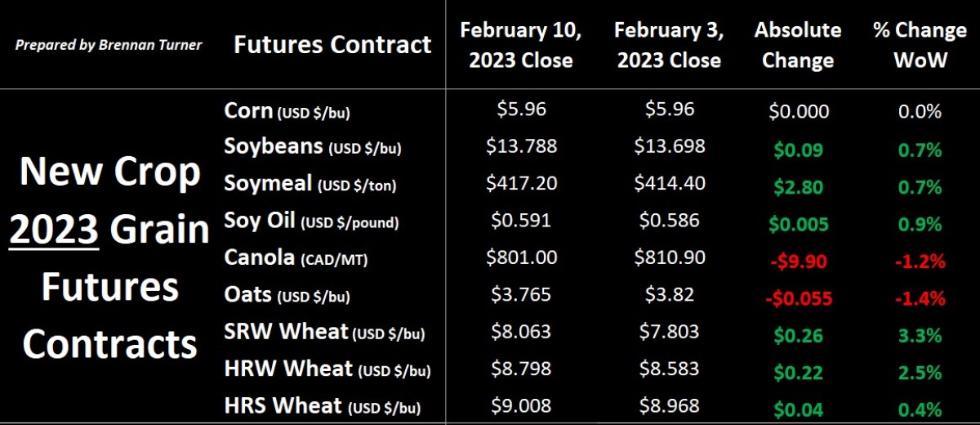Select the February 10, 2023 Close header
The width and height of the screenshot is (980, 425).
pos(521,45)
